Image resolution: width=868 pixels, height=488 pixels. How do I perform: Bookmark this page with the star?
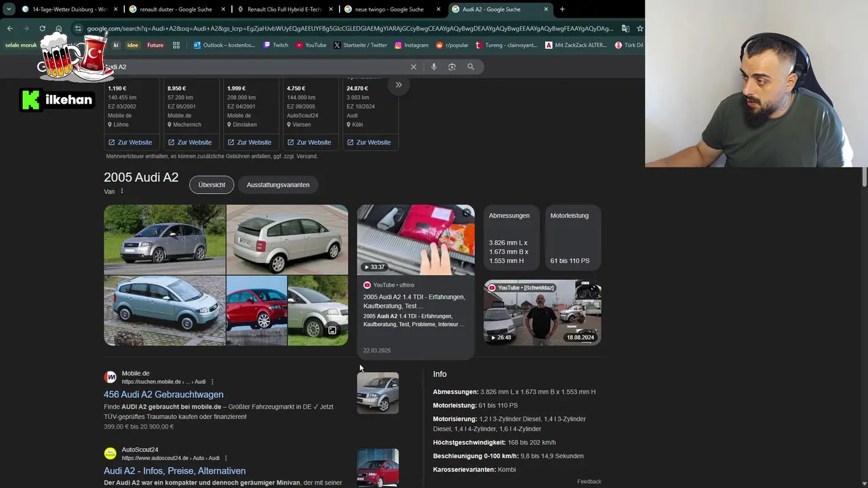tap(639, 28)
